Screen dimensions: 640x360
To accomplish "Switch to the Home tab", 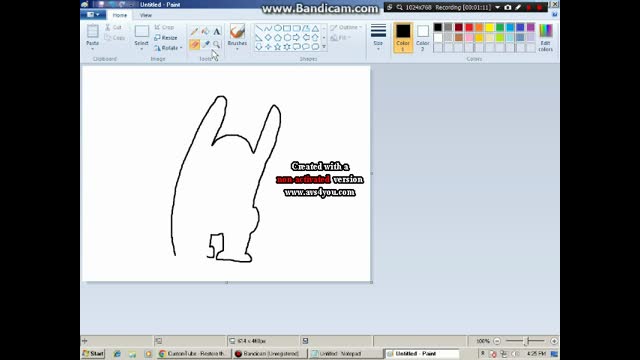I will [x=120, y=15].
